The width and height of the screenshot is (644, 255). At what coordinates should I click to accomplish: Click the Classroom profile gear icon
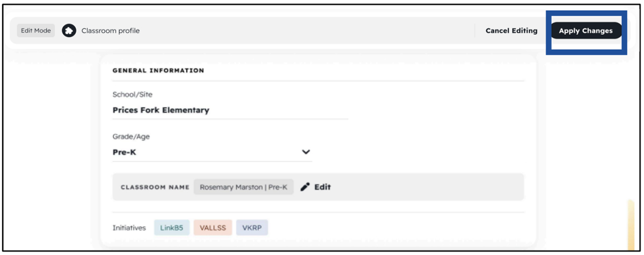pyautogui.click(x=69, y=31)
